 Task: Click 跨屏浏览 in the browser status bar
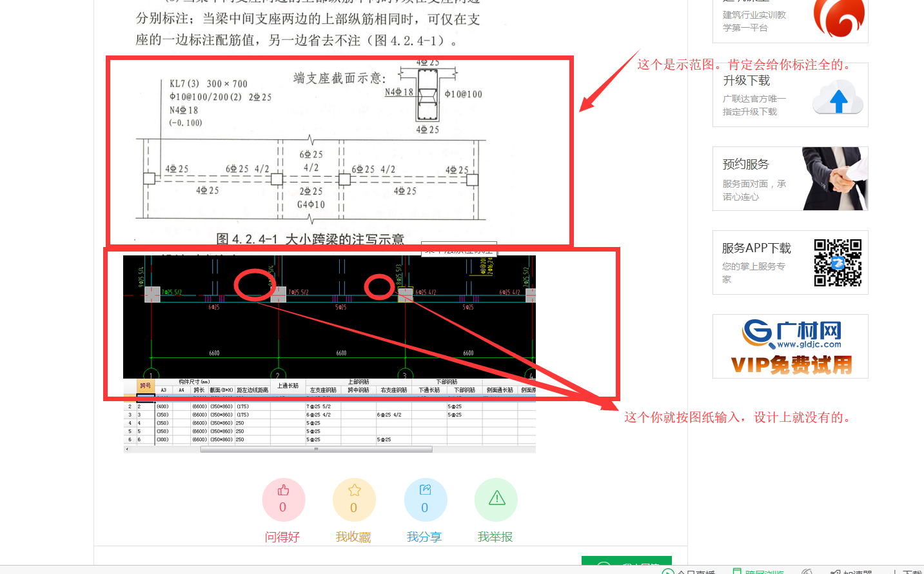pos(760,571)
